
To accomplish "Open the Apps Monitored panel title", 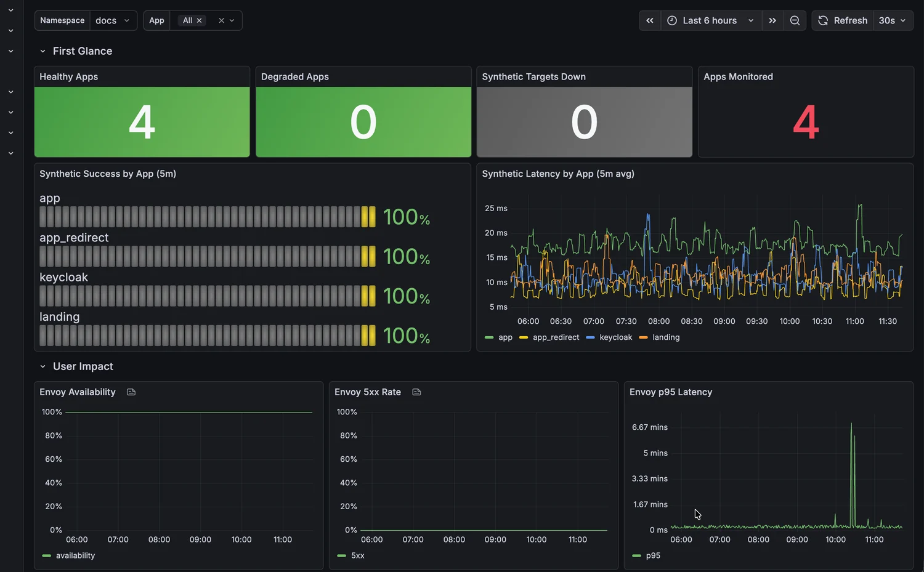I will click(738, 77).
